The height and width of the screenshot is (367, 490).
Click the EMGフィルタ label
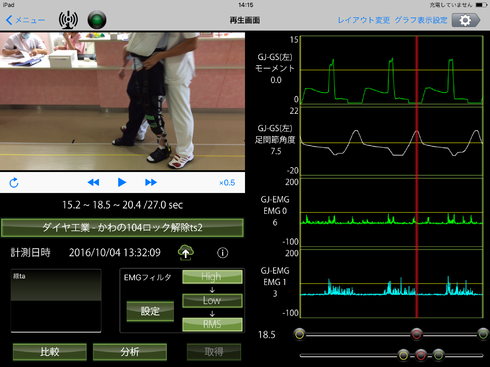148,277
